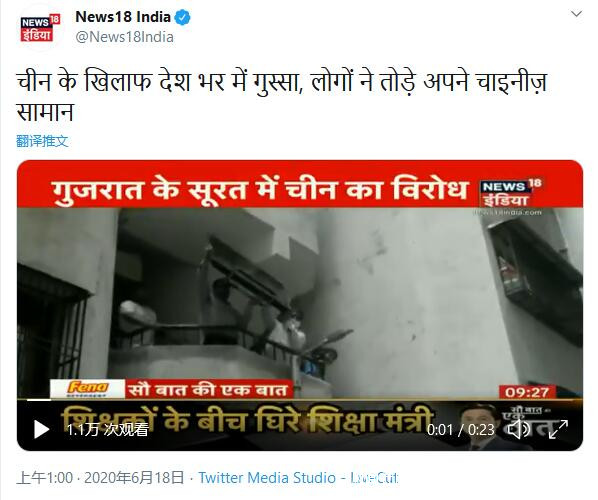Screen dimensions: 598x500
Task: Click the @News18India handle
Action: click(x=125, y=37)
